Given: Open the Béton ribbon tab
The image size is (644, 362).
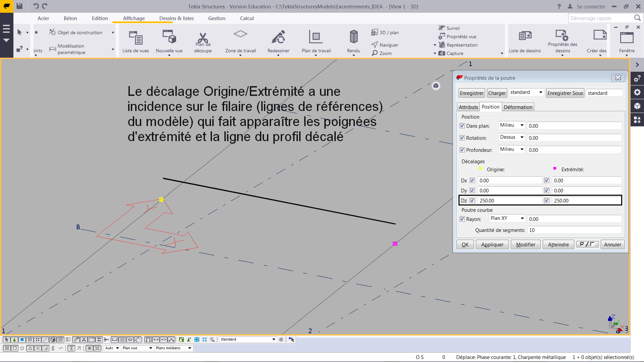Looking at the screenshot, I should (70, 18).
